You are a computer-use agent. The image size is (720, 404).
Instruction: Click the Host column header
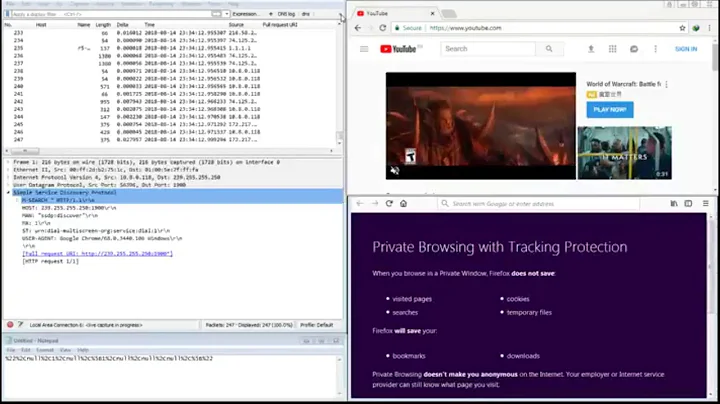click(x=41, y=25)
